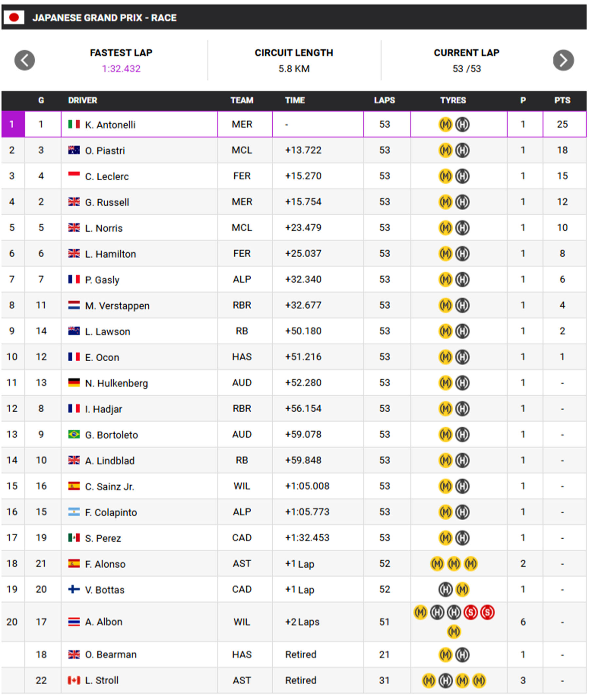589x700 pixels.
Task: Click Piastri's Australian flag icon
Action: [x=74, y=150]
